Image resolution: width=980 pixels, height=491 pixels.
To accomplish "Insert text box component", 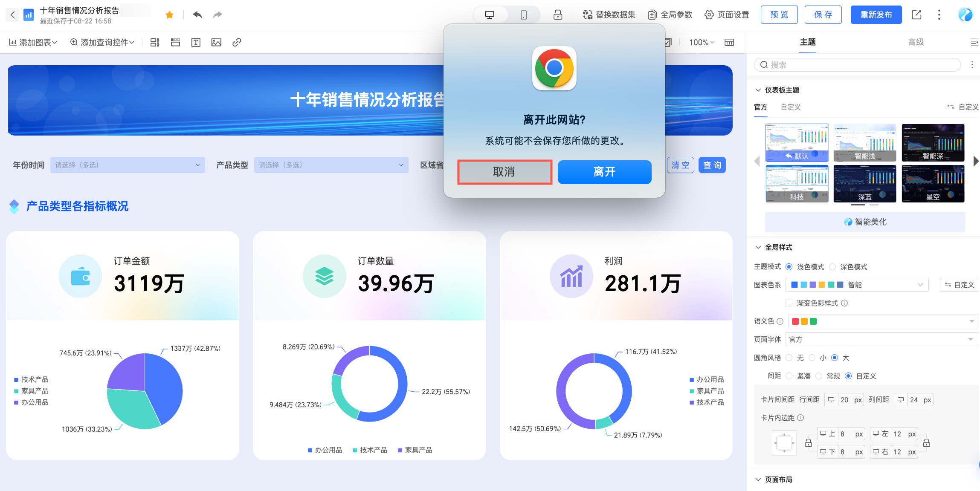I will 196,42.
